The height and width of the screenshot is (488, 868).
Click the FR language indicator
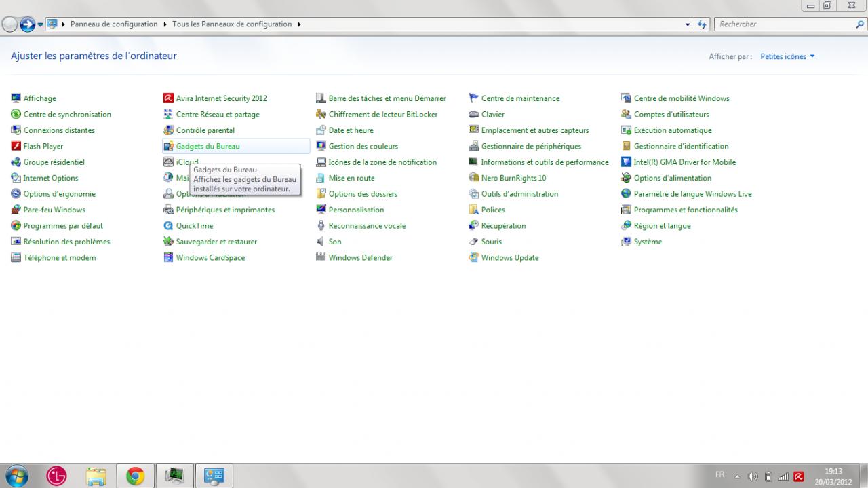tap(719, 474)
